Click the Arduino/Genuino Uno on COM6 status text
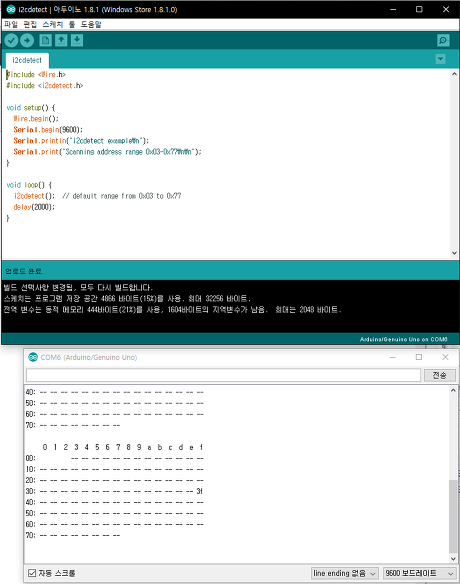 (x=403, y=339)
